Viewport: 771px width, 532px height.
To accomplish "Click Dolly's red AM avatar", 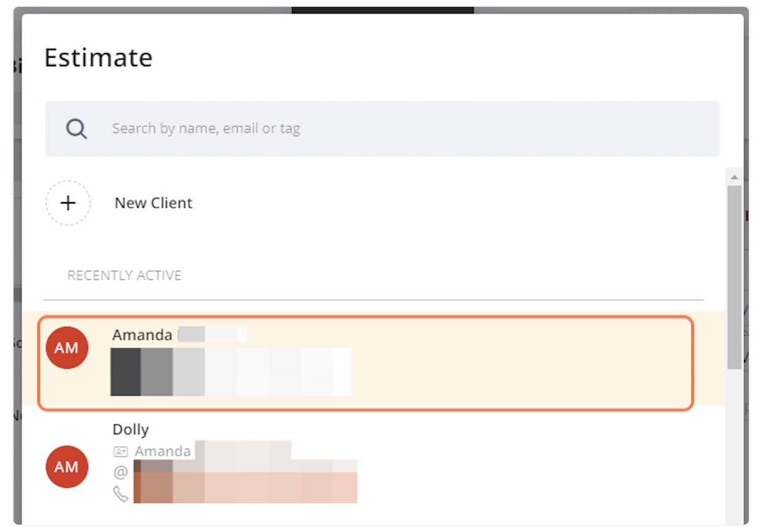I will (67, 467).
